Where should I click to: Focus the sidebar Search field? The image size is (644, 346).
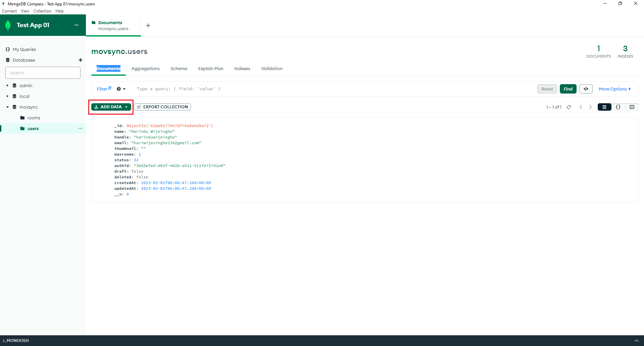[43, 73]
